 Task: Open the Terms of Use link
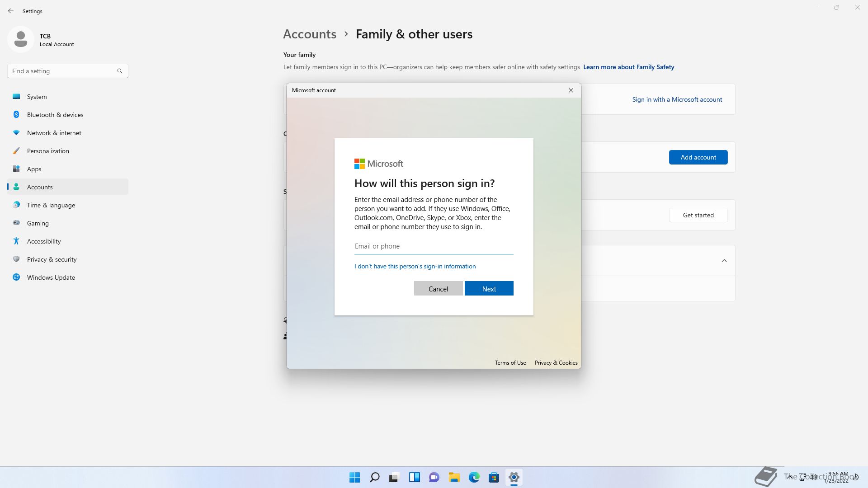click(x=510, y=363)
